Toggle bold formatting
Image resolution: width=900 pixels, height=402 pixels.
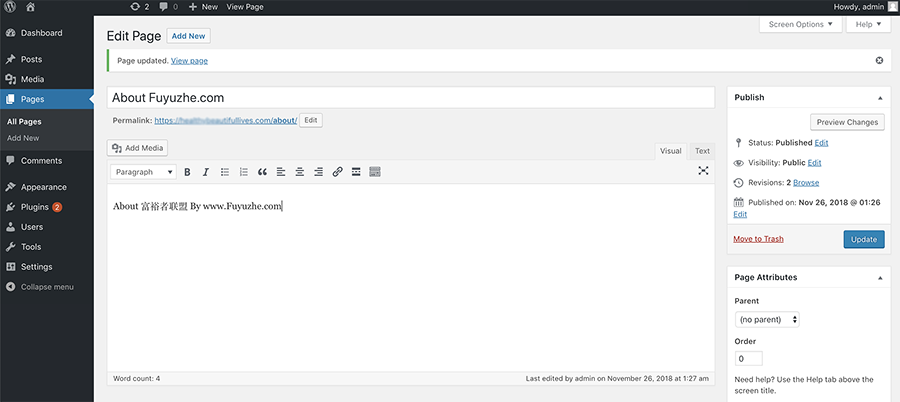pyautogui.click(x=187, y=172)
